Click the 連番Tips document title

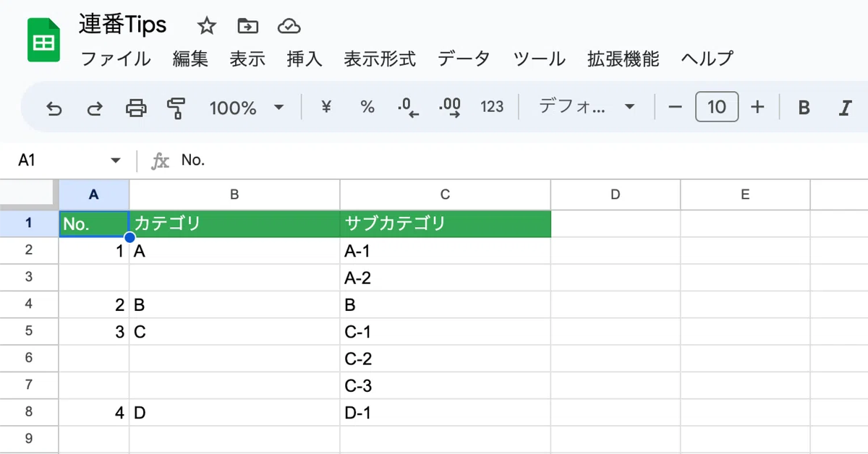coord(123,25)
